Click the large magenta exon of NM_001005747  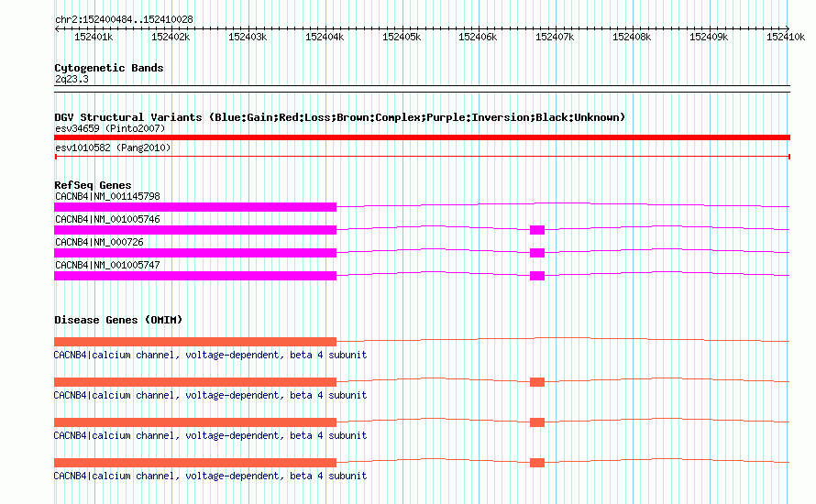(195, 276)
